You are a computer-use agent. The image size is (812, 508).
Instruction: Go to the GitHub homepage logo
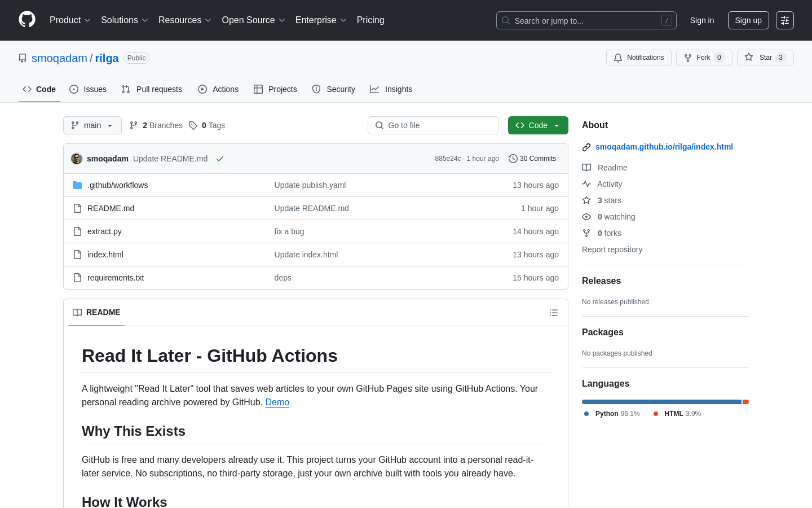(27, 20)
